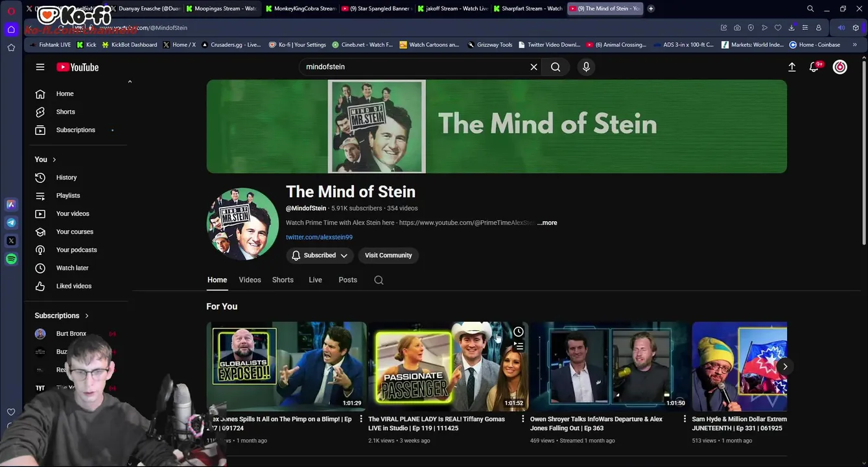Click Visit Community button
The width and height of the screenshot is (868, 467).
tap(388, 256)
